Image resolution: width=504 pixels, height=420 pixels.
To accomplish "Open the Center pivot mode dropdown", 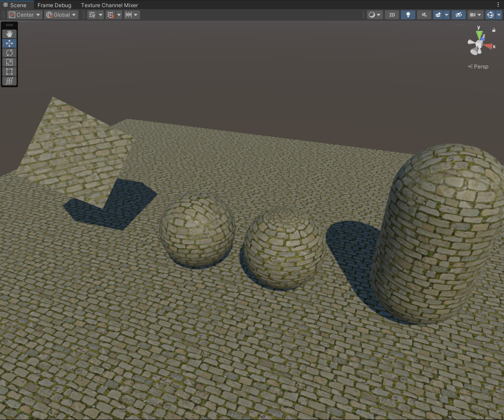I will pos(25,15).
